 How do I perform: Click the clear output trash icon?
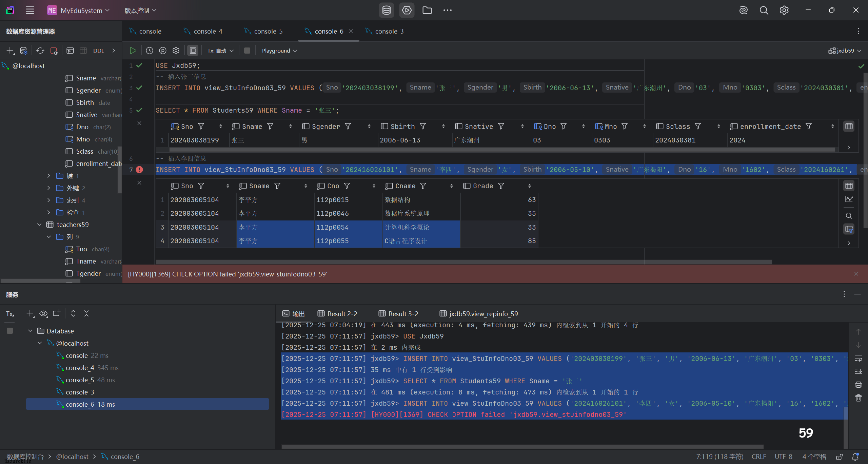click(x=858, y=398)
